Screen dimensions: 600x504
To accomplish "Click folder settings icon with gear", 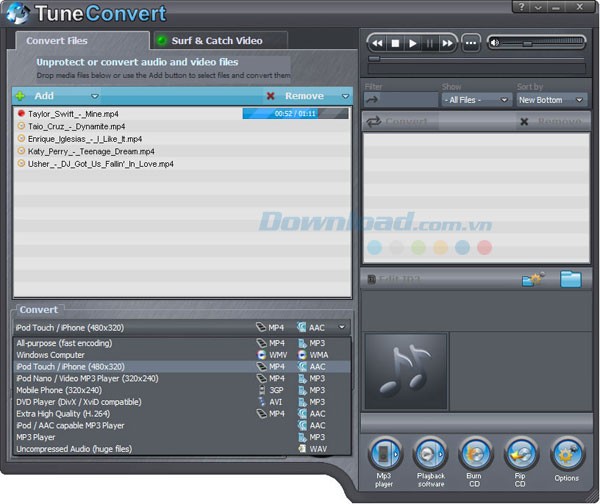I will [x=533, y=279].
